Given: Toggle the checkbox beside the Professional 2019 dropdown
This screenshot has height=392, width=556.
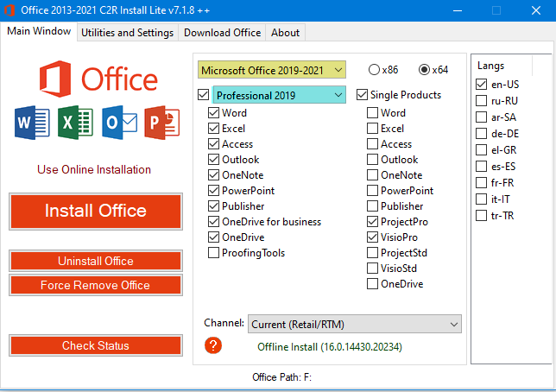Looking at the screenshot, I should [204, 95].
